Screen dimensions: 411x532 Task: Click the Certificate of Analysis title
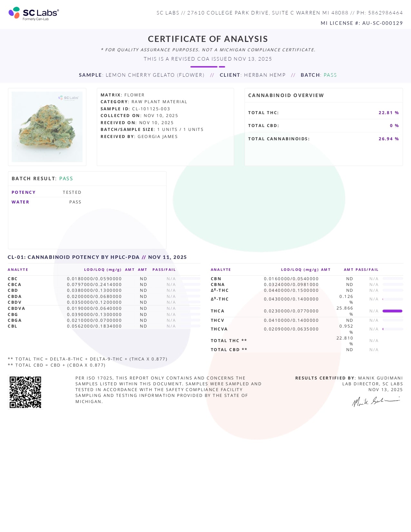[208, 39]
